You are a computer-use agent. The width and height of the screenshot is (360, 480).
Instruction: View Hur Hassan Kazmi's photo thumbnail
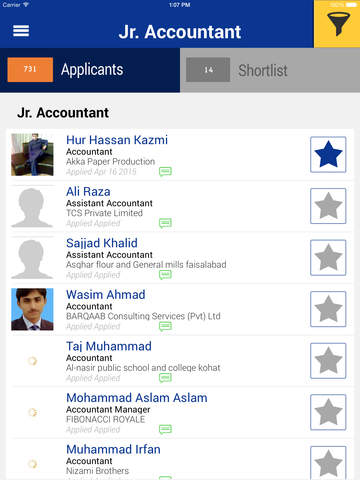pyautogui.click(x=32, y=155)
